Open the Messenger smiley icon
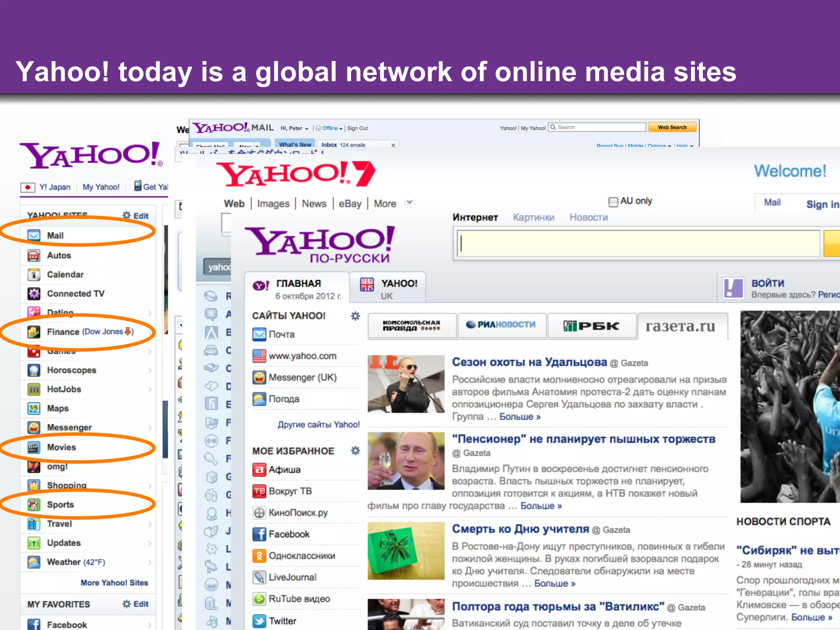Viewport: 840px width, 630px height. (34, 428)
